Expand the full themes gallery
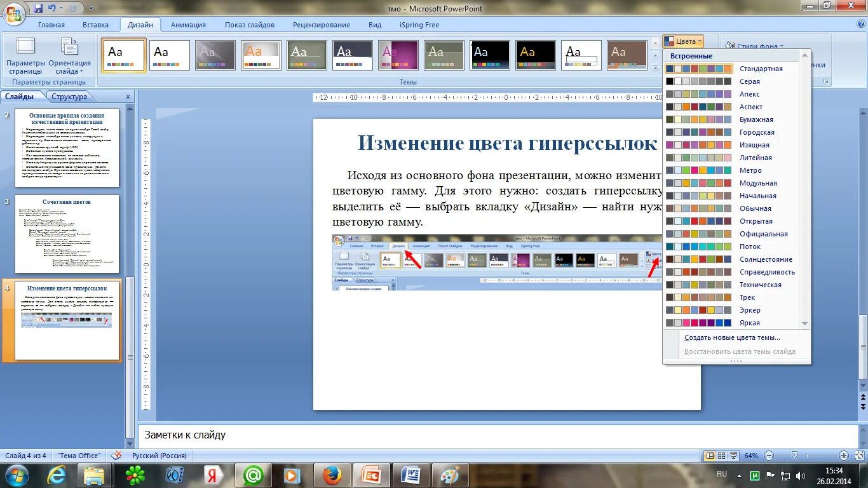 pos(656,67)
